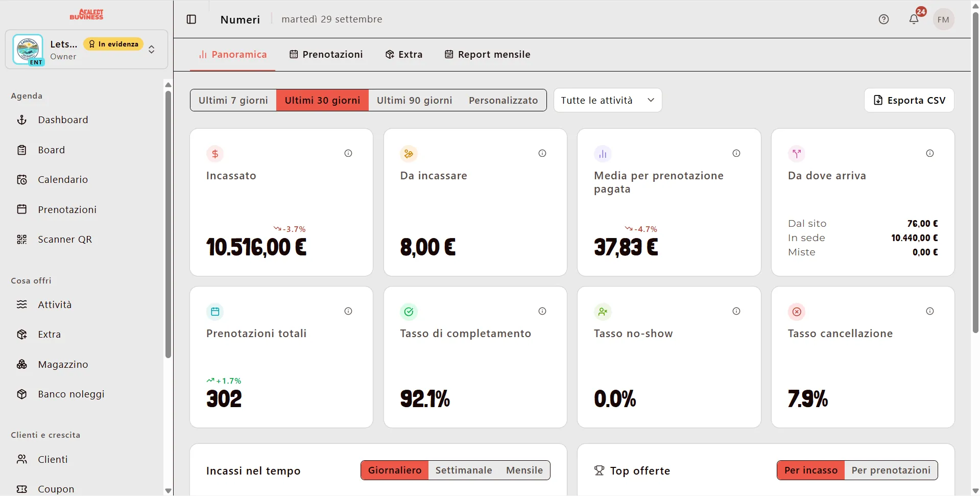Click the main page vertical scrollbar
Image resolution: width=980 pixels, height=496 pixels.
point(975,174)
